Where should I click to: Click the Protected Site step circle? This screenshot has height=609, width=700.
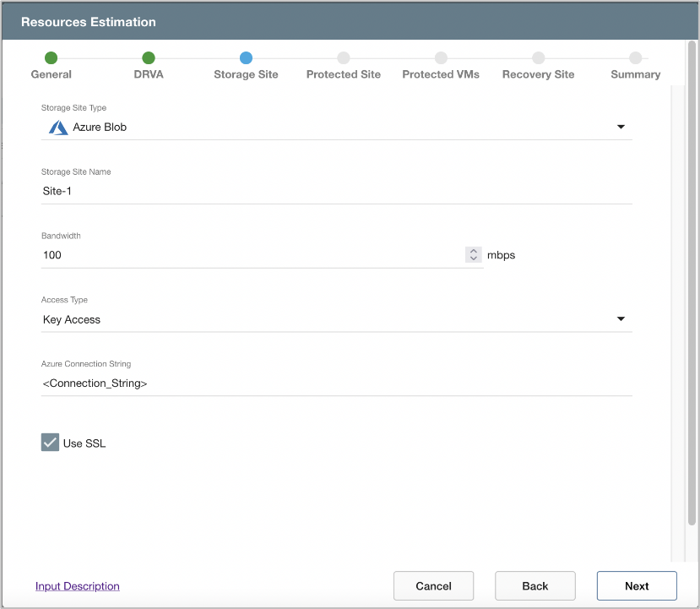coord(343,57)
